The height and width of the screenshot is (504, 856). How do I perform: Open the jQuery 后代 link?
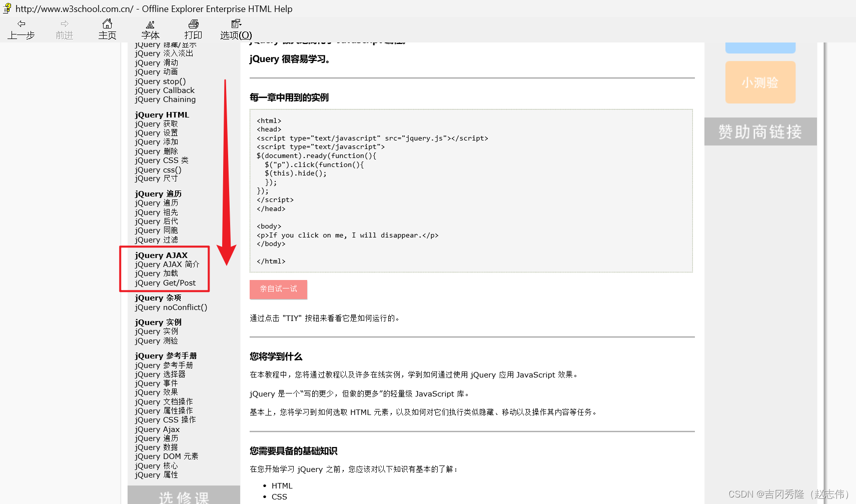[156, 221]
